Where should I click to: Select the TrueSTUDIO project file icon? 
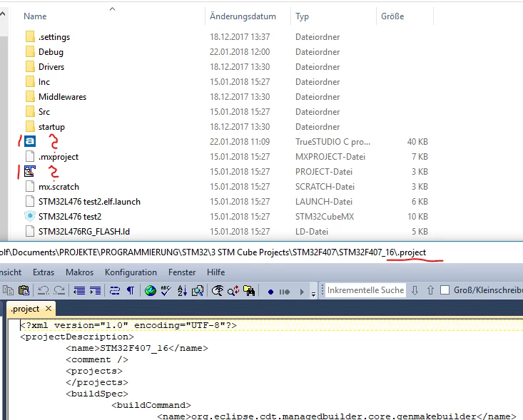pyautogui.click(x=30, y=141)
